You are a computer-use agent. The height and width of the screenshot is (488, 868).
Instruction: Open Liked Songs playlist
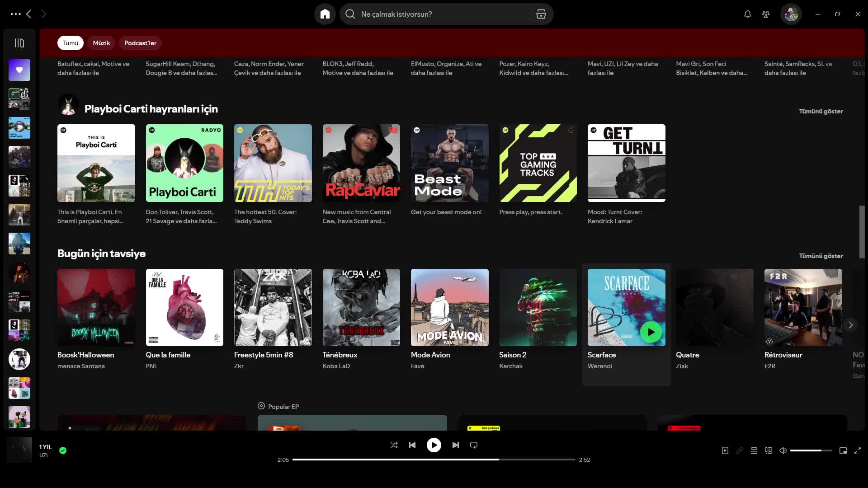19,70
